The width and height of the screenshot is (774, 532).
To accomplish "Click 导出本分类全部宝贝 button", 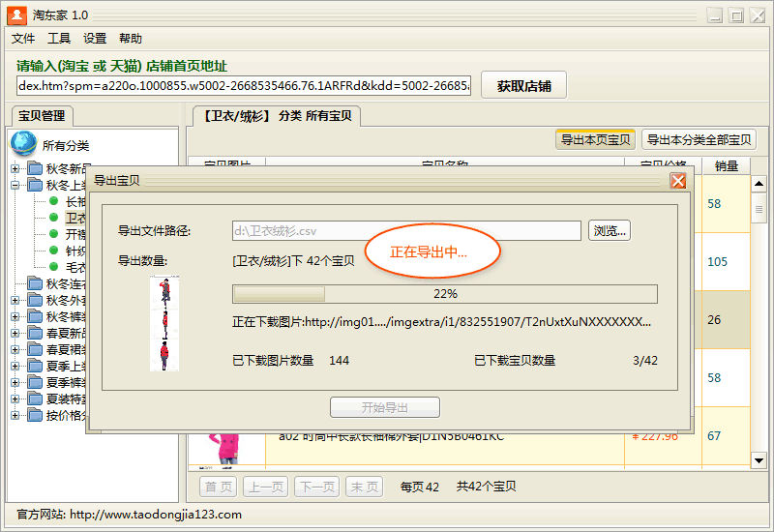I will (x=699, y=140).
